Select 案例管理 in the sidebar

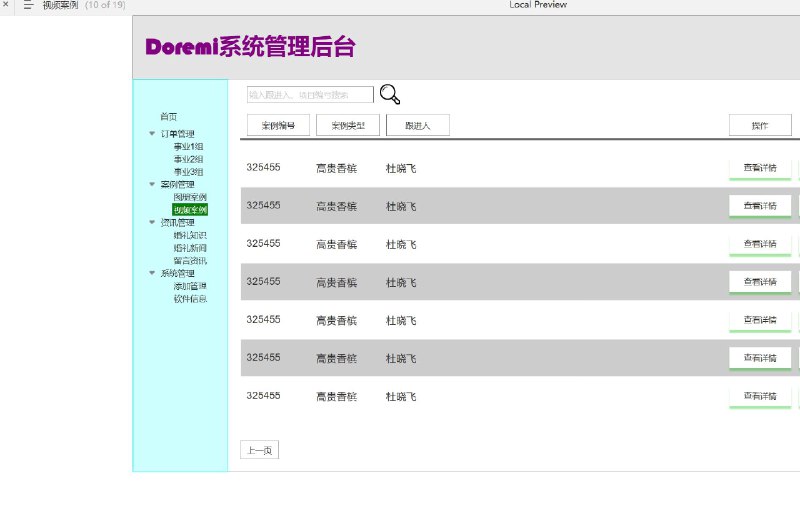point(178,184)
